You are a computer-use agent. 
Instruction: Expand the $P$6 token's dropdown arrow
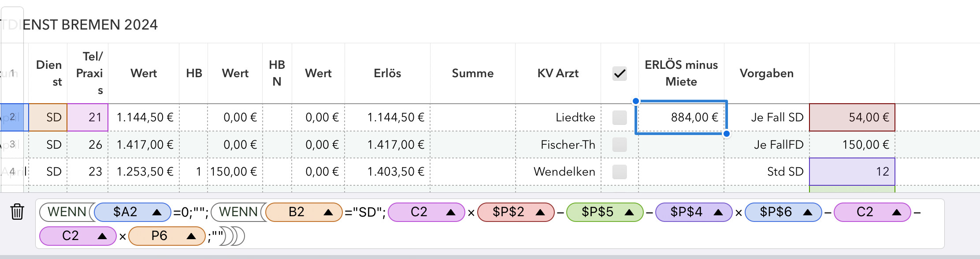[x=808, y=212]
